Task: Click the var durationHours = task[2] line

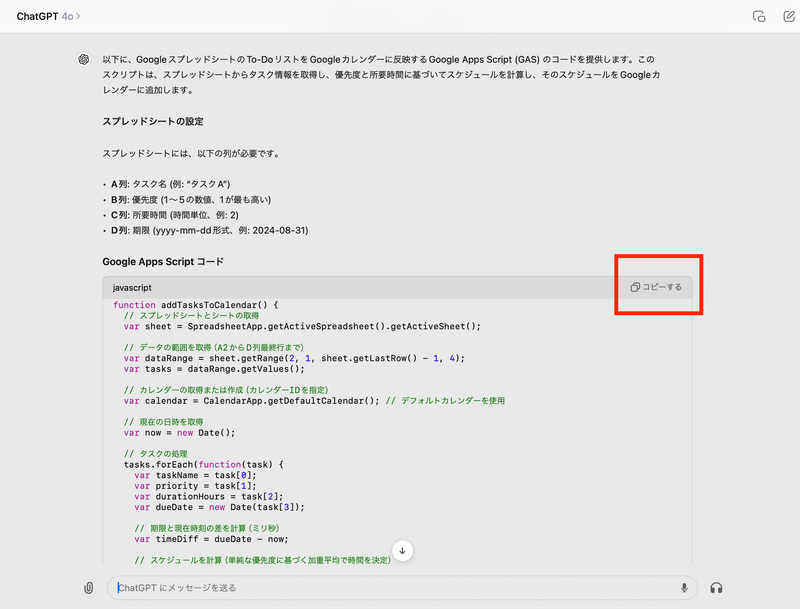Action: point(209,496)
